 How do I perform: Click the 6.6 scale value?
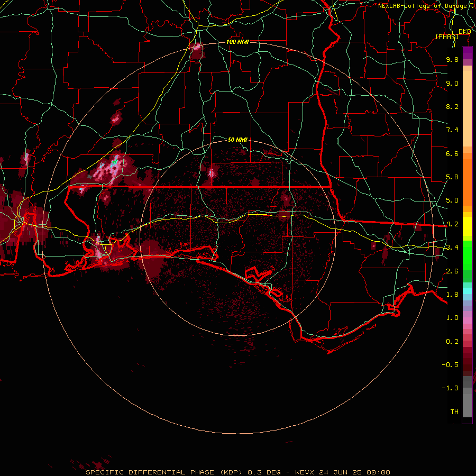452,153
